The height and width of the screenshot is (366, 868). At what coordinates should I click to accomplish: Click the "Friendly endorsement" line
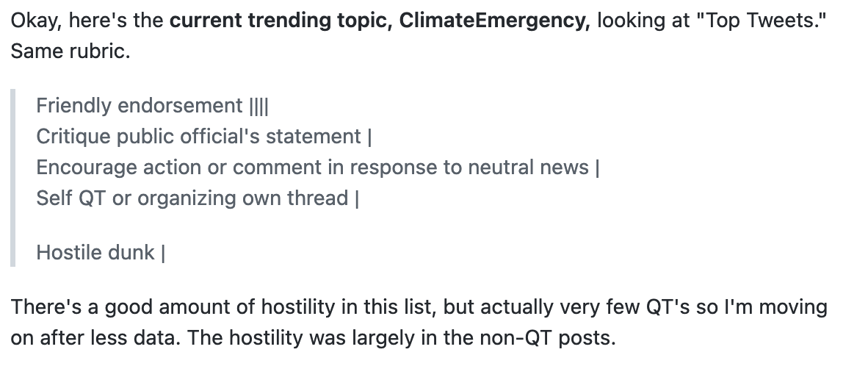coord(152,105)
